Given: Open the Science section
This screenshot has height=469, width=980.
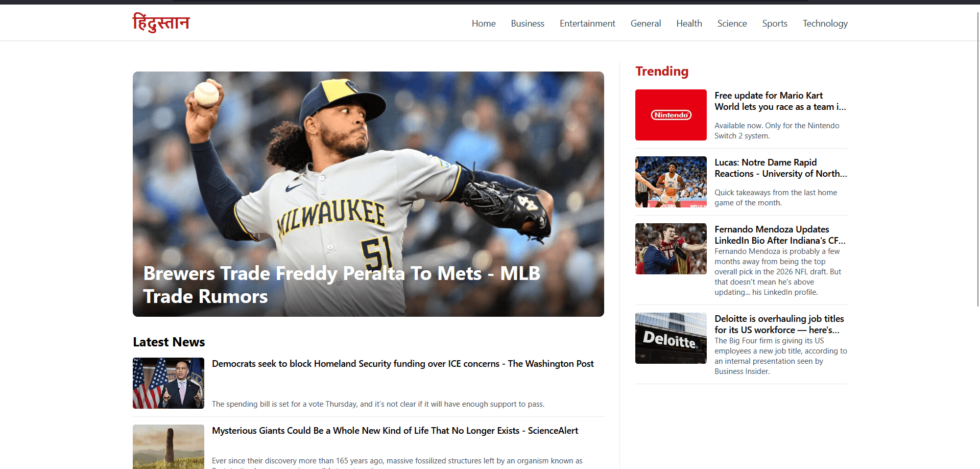Looking at the screenshot, I should (732, 24).
